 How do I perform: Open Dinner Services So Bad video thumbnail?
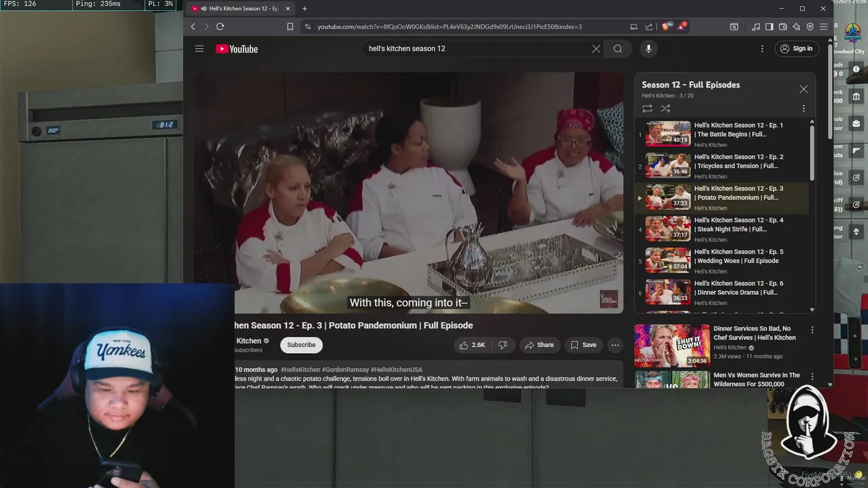(x=672, y=346)
